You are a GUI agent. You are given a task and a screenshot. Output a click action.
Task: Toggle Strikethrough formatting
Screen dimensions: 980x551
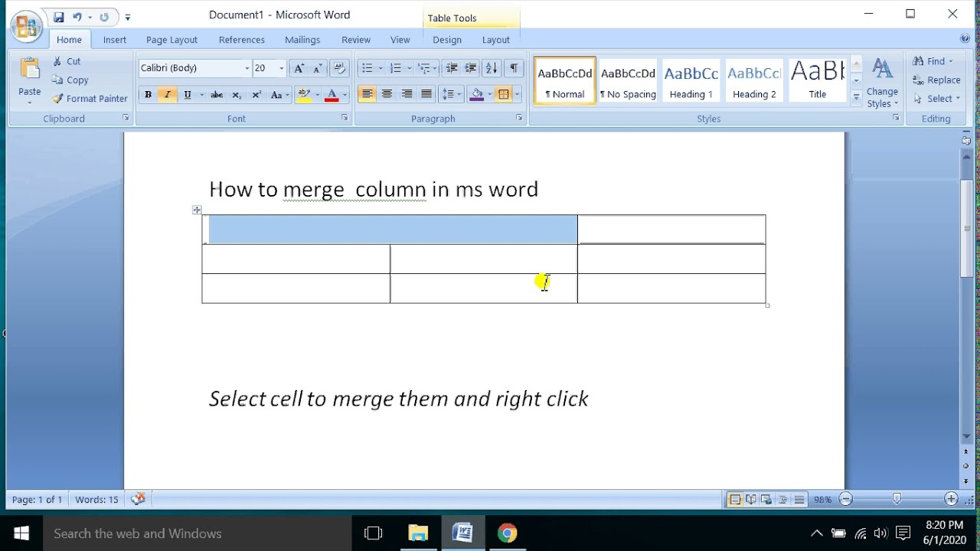click(x=217, y=95)
